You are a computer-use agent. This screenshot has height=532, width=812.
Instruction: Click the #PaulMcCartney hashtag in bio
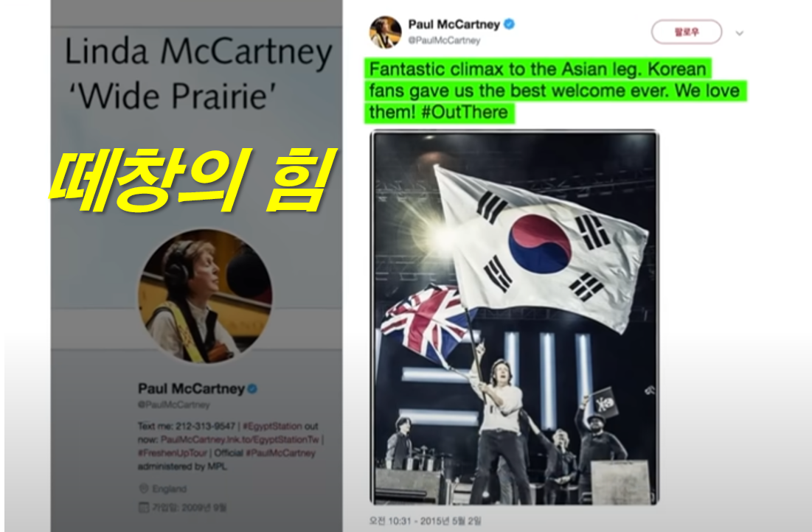(280, 453)
